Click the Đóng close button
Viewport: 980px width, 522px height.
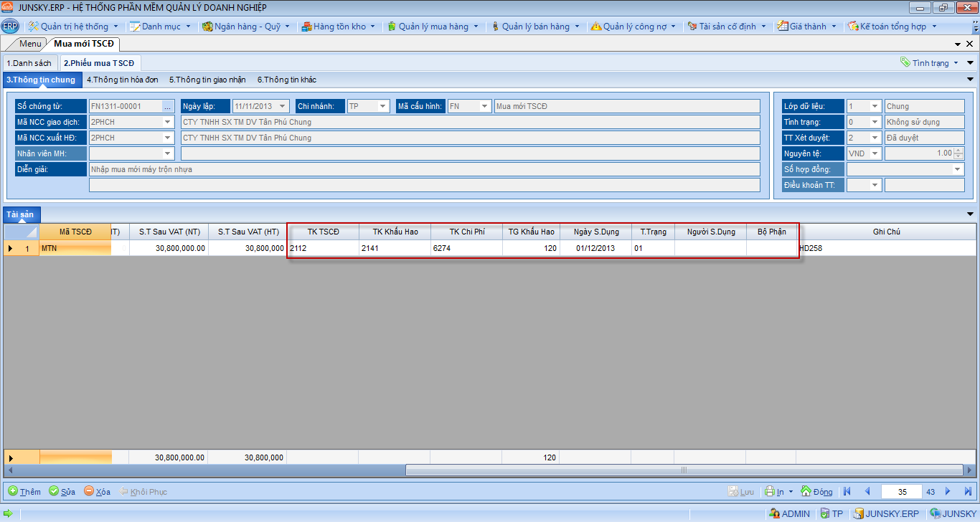tap(816, 491)
